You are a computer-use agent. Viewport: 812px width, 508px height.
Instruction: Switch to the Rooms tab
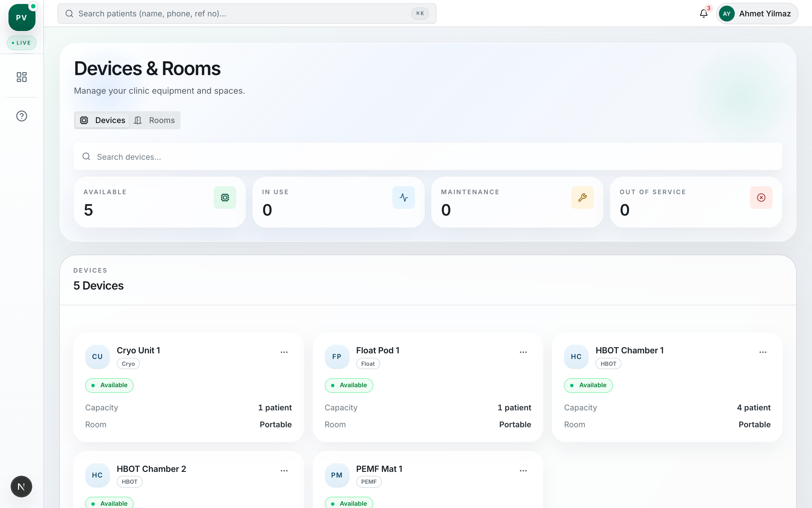(154, 120)
